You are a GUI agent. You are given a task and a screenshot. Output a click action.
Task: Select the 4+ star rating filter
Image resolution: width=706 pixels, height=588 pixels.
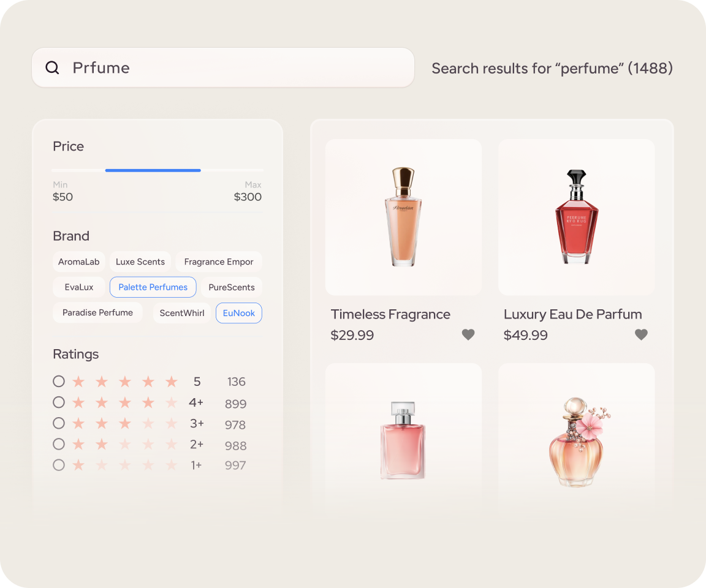[x=59, y=402]
